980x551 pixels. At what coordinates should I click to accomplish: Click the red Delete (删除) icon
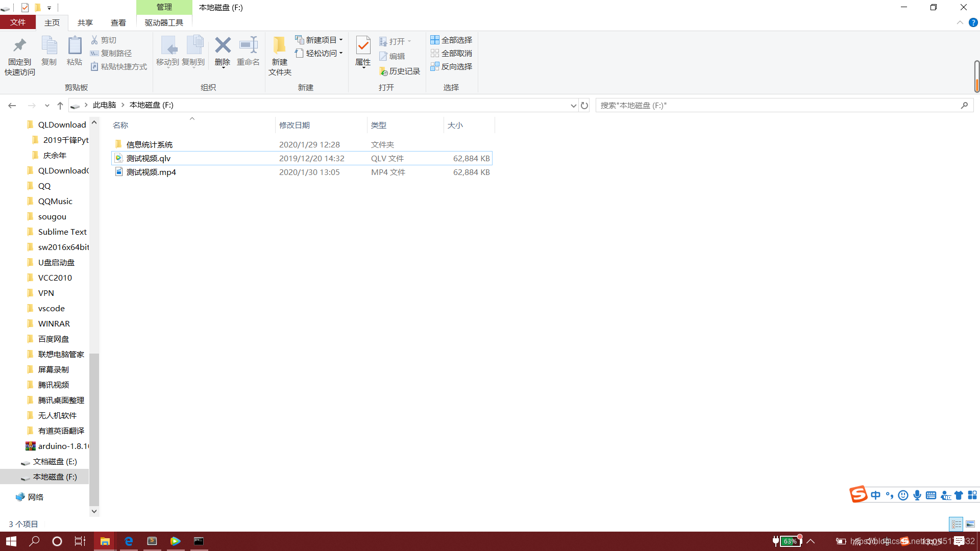click(223, 45)
